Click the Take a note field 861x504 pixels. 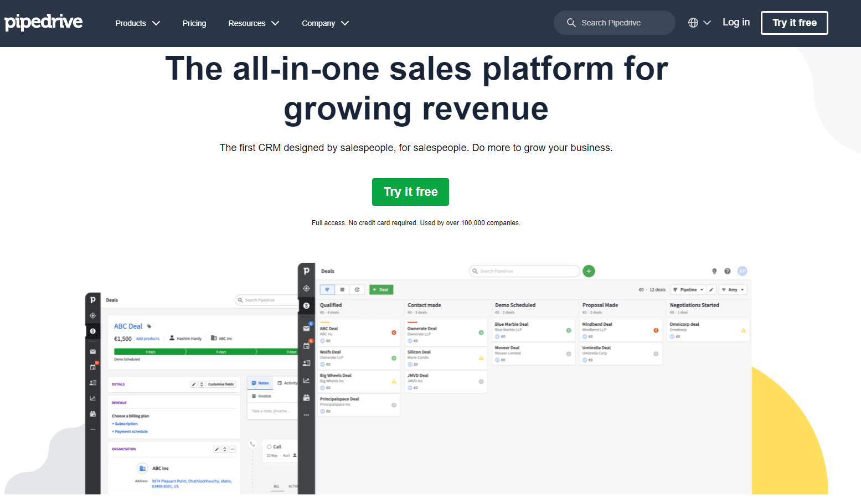[x=271, y=411]
